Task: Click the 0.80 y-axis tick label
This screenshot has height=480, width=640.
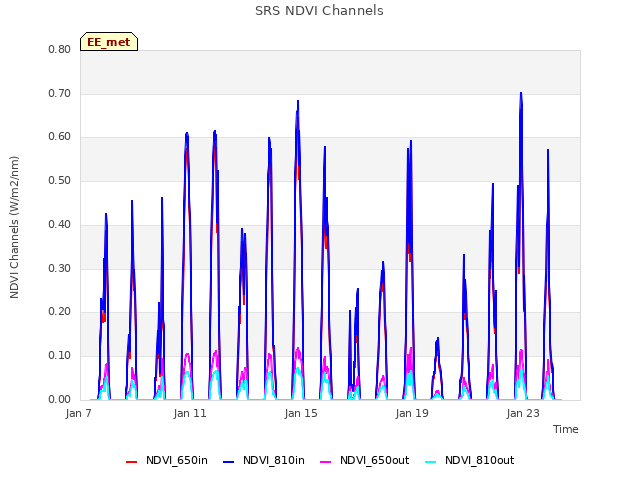Action: [60, 49]
